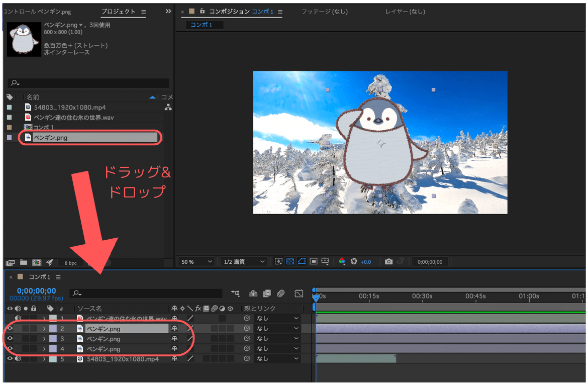Open the コンポジション panel menu
This screenshot has width=588, height=388.
[280, 12]
